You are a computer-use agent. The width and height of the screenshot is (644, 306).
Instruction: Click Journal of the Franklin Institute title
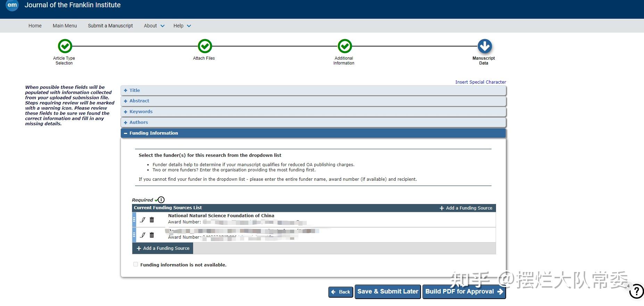73,5
